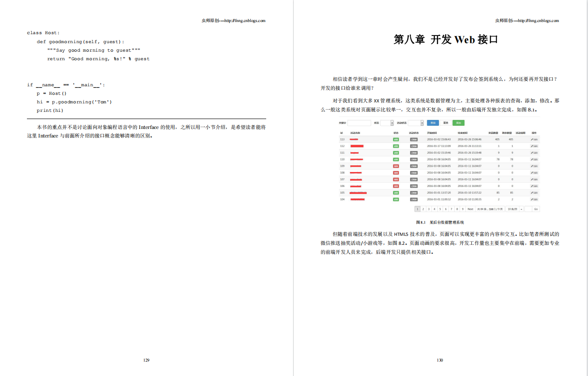Go to page 9 in pagination
Viewport: 588px width, 376px height.
coord(463,209)
